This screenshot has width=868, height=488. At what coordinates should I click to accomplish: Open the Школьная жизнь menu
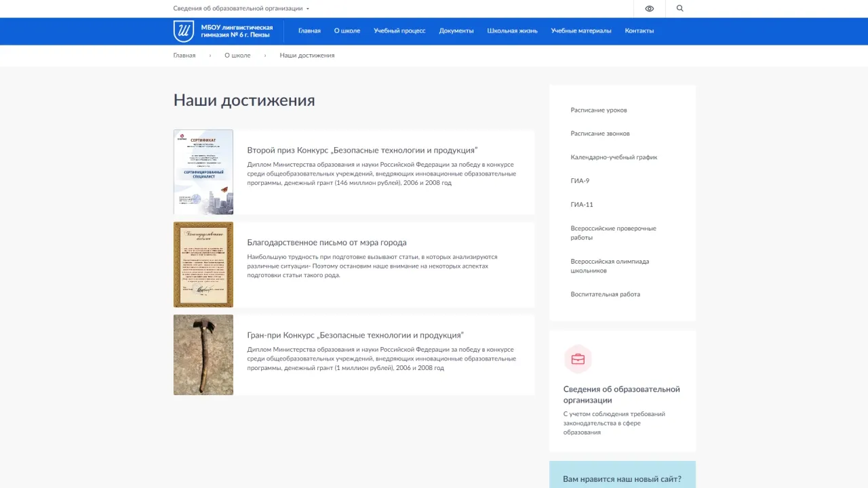pos(512,31)
